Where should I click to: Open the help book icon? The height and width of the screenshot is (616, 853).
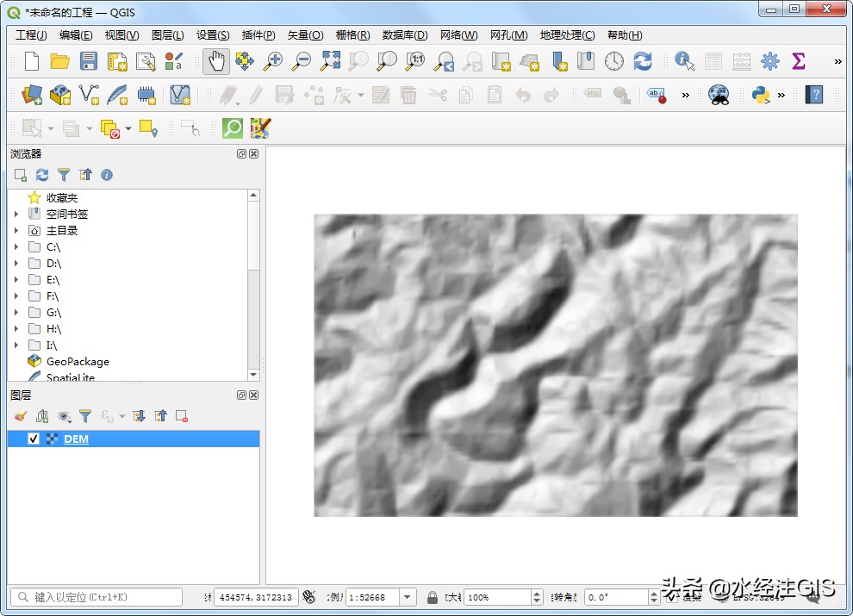814,95
